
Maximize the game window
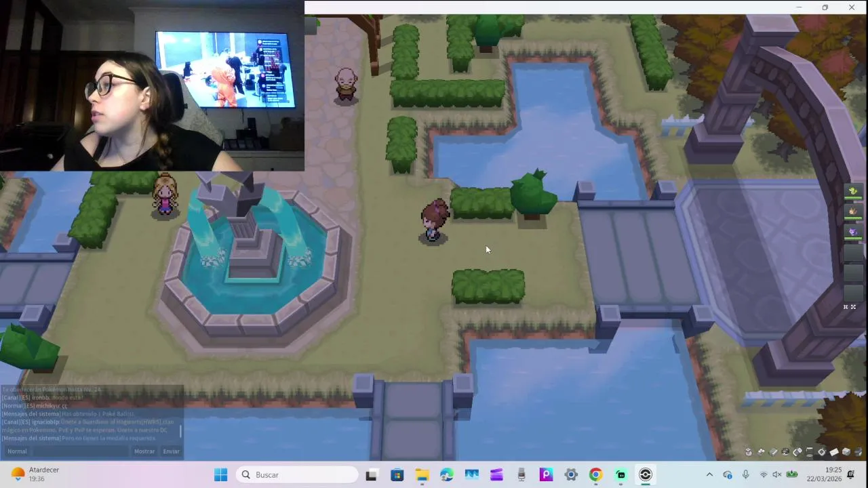[825, 7]
